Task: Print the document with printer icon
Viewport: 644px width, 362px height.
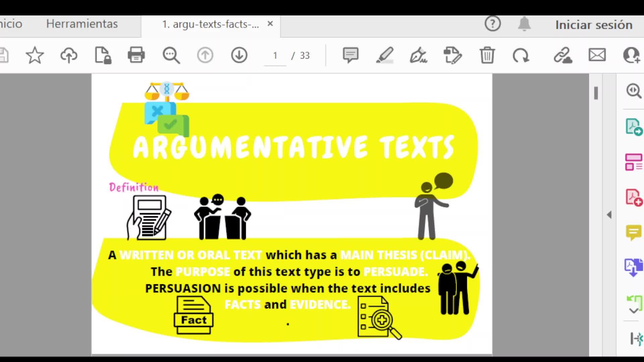Action: 136,55
